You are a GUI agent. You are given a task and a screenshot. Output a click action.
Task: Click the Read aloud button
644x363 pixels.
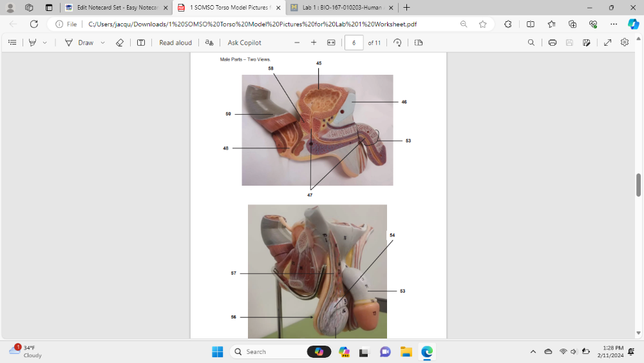pyautogui.click(x=175, y=43)
